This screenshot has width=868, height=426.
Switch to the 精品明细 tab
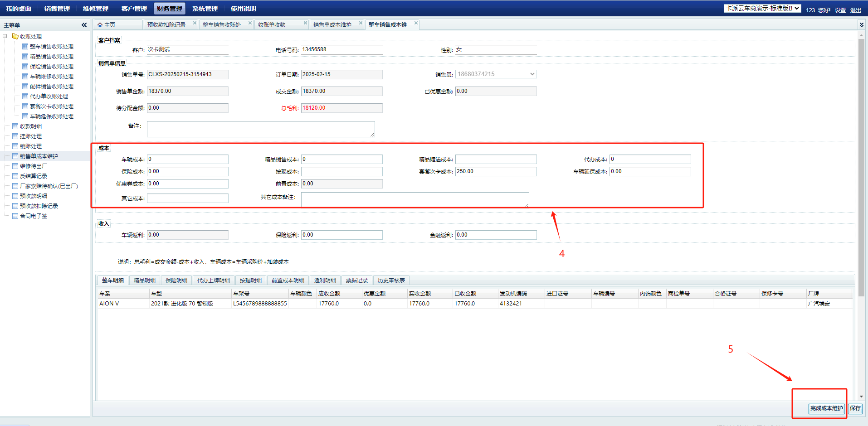(x=144, y=280)
